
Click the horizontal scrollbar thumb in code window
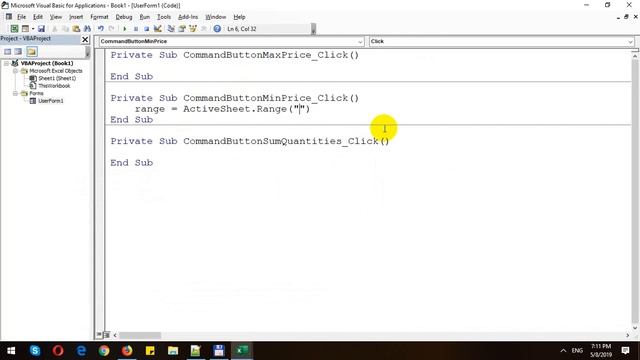140,336
